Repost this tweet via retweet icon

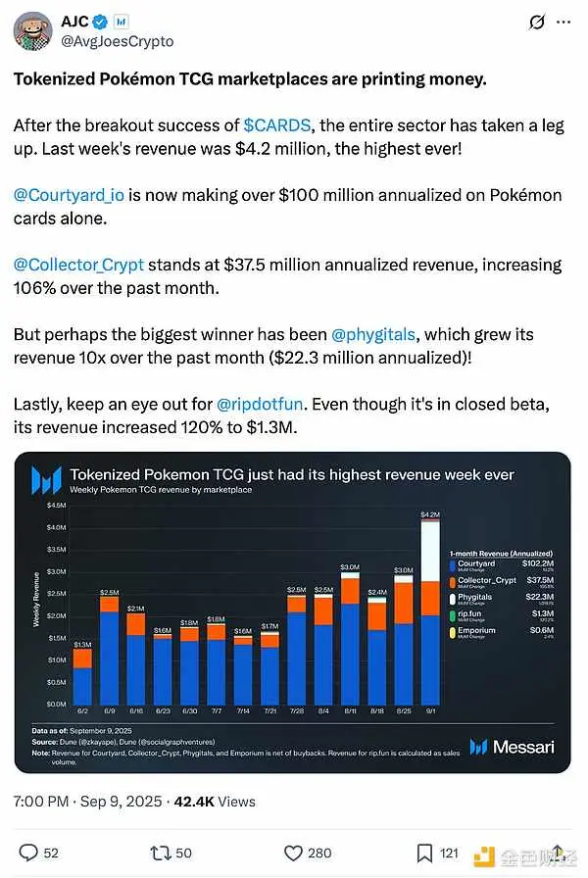pos(160,853)
